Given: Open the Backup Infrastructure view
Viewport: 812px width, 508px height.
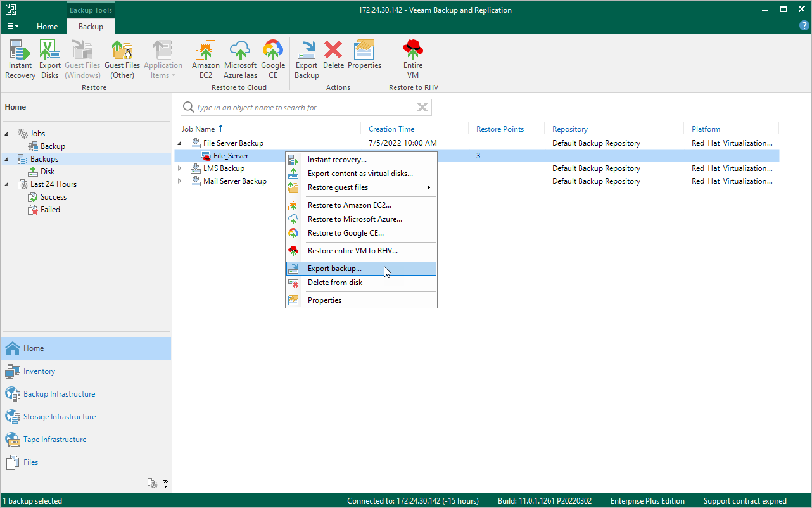Looking at the screenshot, I should point(86,394).
